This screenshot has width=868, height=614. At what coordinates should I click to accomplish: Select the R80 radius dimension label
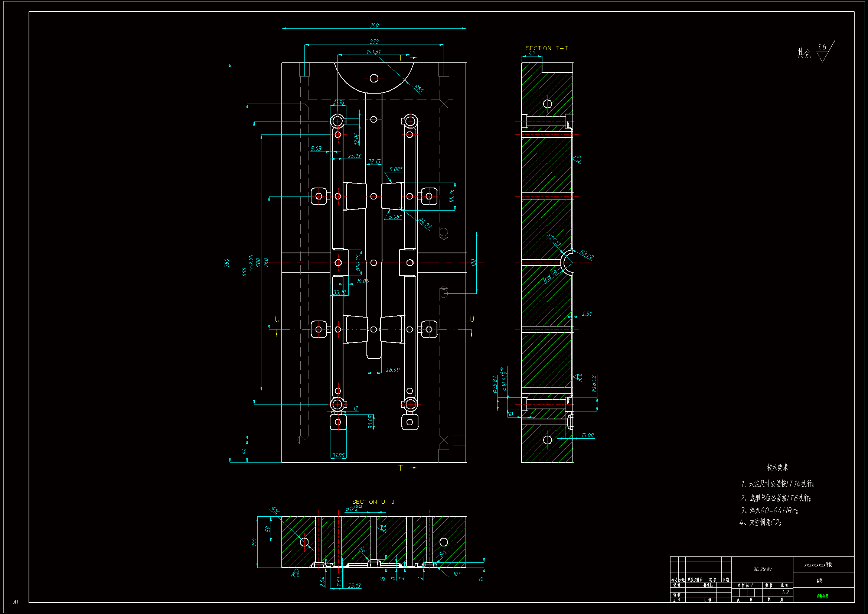(x=418, y=88)
